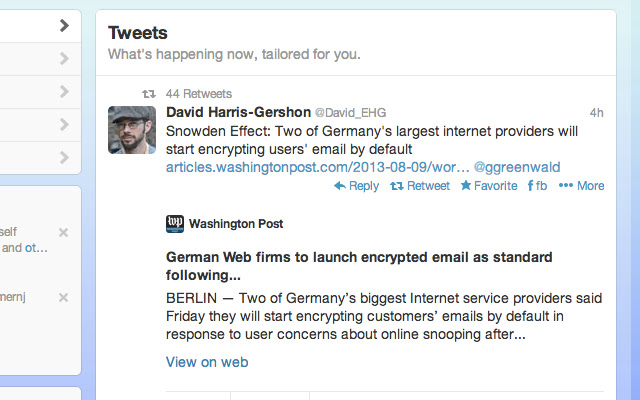
Task: Open the German Web firms article headline
Action: (359, 266)
